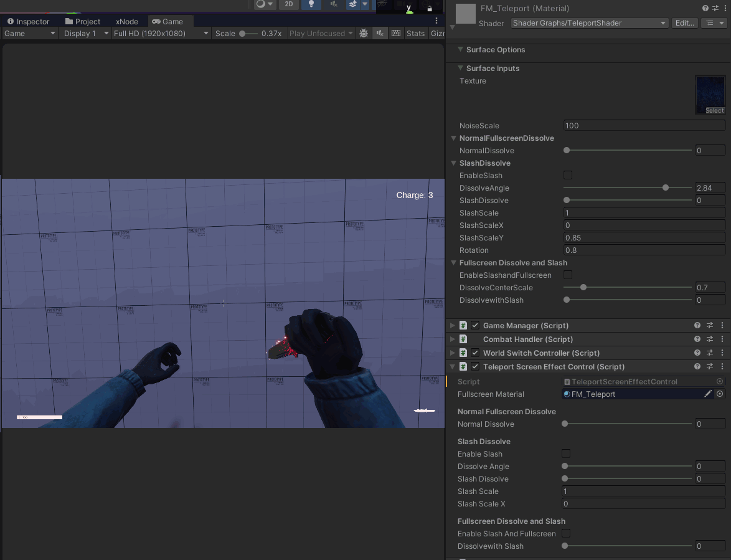The image size is (731, 560).
Task: Open help for Combat Handler script
Action: [x=697, y=339]
